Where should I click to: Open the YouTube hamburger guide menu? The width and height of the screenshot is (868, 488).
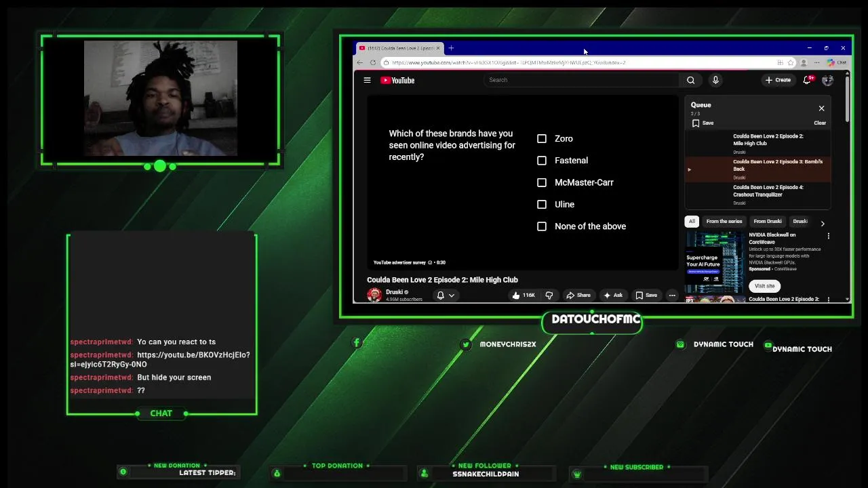point(367,80)
